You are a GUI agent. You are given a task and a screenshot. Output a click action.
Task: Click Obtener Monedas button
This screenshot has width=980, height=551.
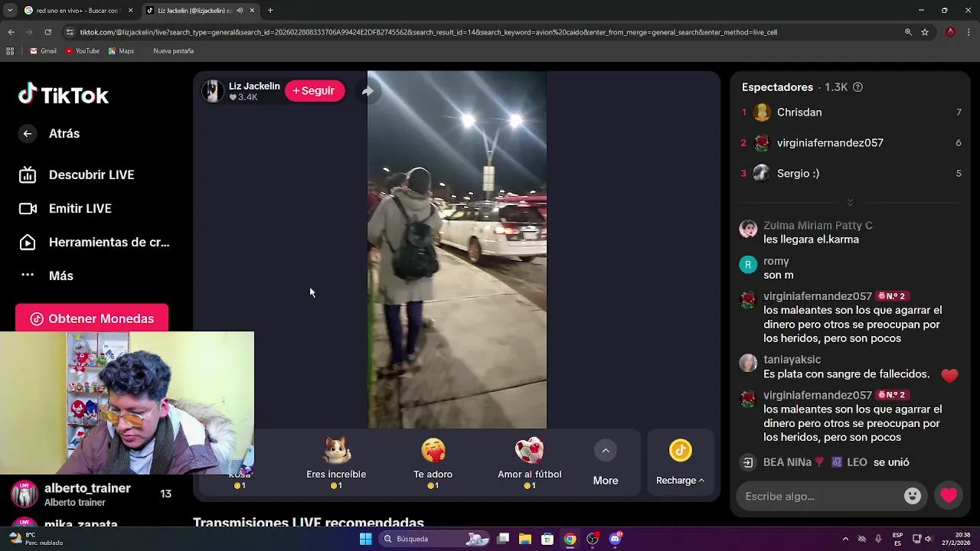pyautogui.click(x=92, y=318)
